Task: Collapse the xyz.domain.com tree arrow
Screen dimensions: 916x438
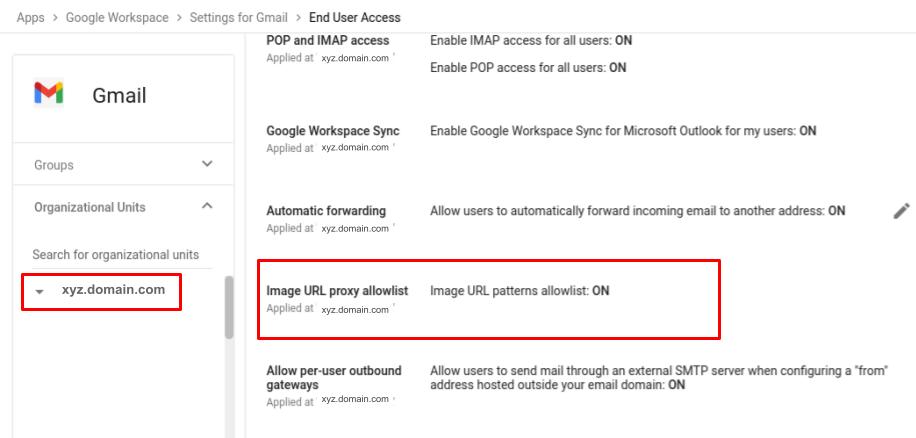Action: point(39,291)
